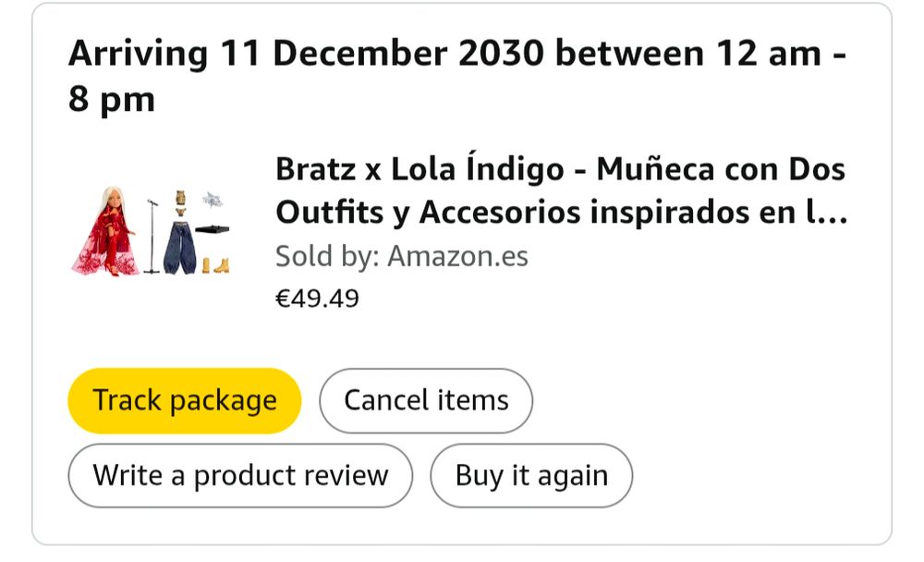Choose Buy it again
Viewport: 924px width, 562px height.
[531, 476]
